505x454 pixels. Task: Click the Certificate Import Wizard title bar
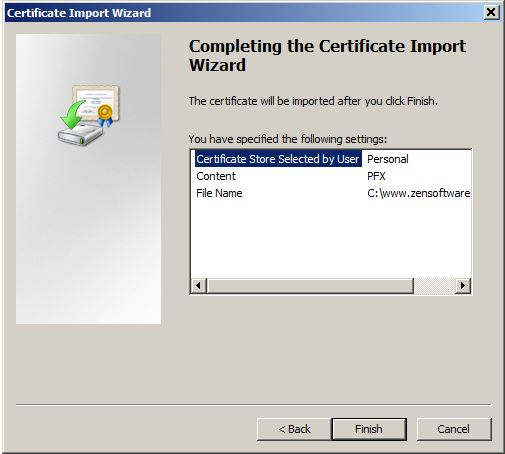tap(243, 13)
